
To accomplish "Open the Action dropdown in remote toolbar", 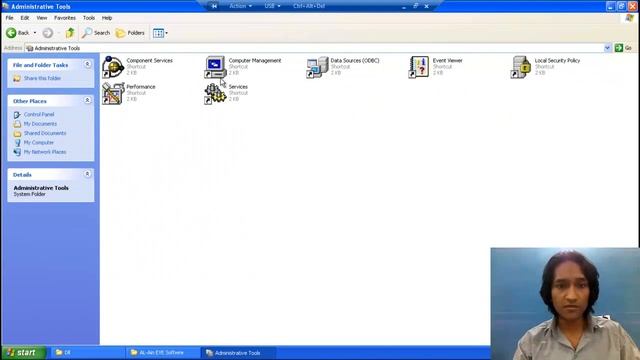I will 240,6.
